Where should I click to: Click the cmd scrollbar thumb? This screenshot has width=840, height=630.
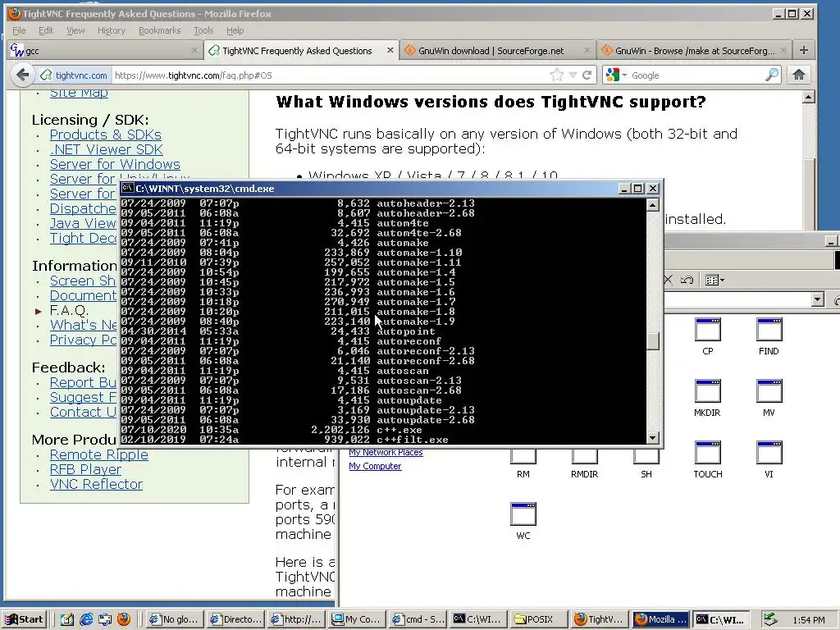(x=652, y=341)
